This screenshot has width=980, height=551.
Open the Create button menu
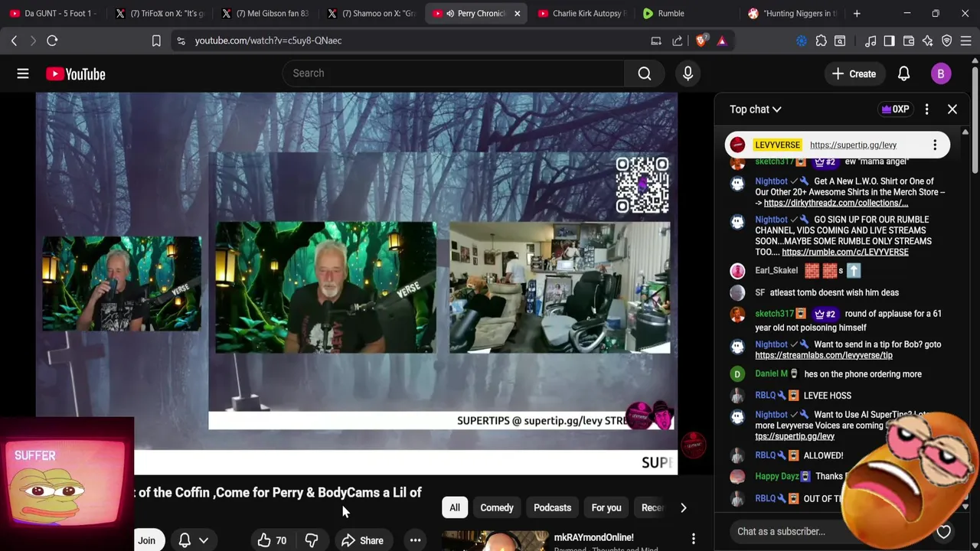pyautogui.click(x=854, y=73)
